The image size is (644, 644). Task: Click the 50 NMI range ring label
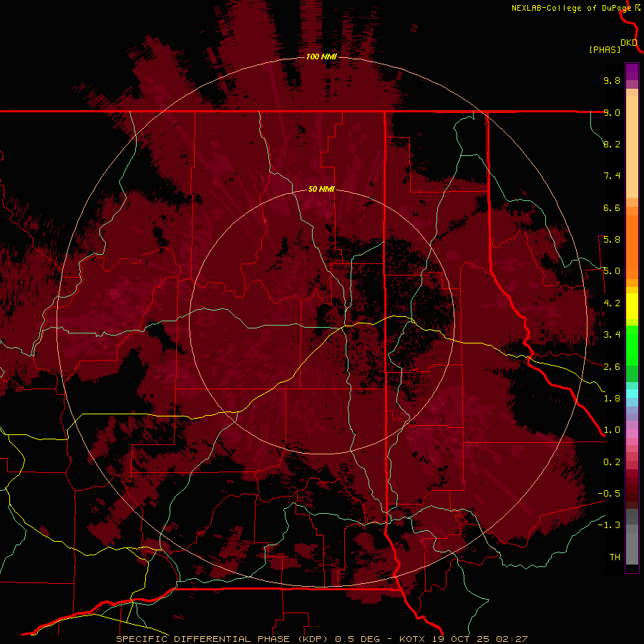click(321, 190)
